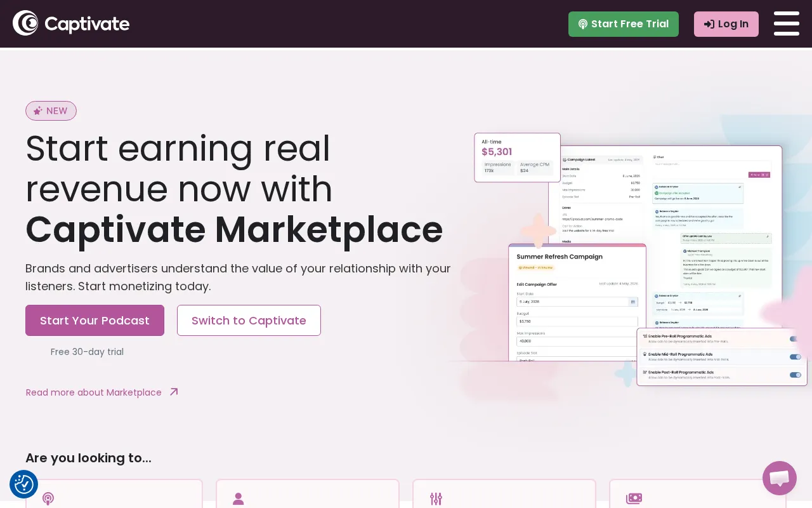Click the 'Brands and advertisers understand' paragraph
Viewport: 812px width, 508px height.
click(x=238, y=277)
